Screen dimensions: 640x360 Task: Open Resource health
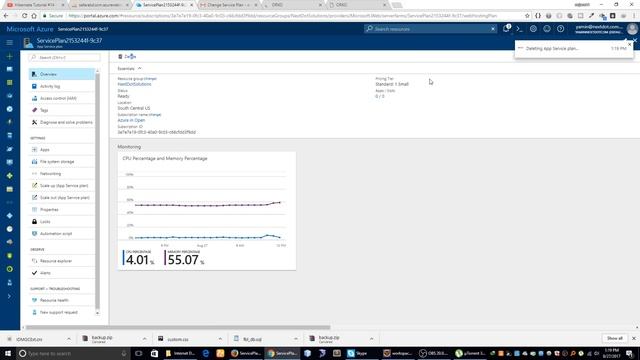pos(62,300)
